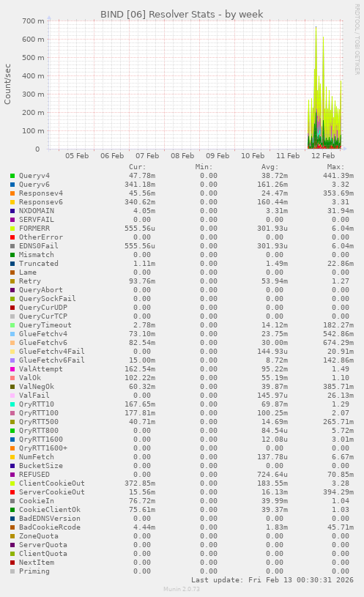
Task: Select the NumFetch legend label
Action: (37, 457)
